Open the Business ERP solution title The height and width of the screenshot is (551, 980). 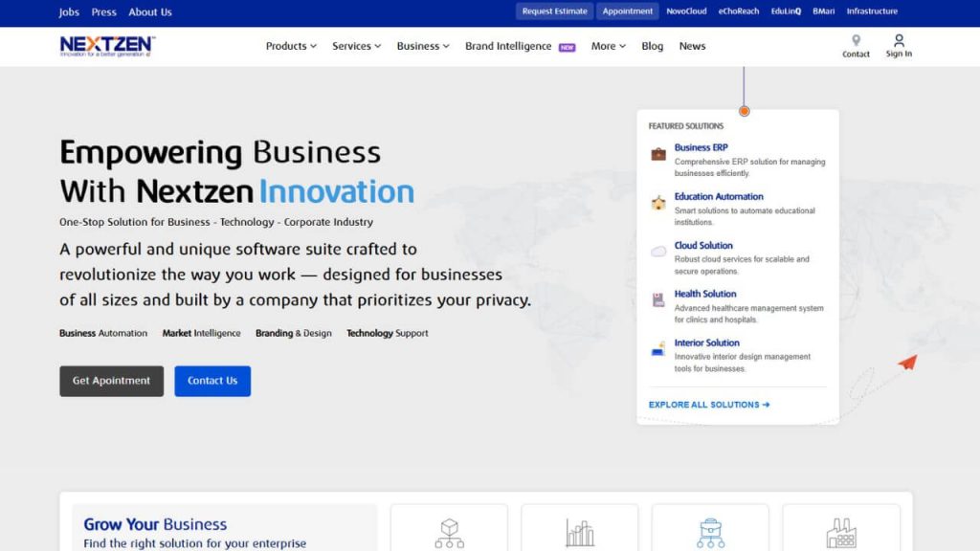(x=701, y=147)
